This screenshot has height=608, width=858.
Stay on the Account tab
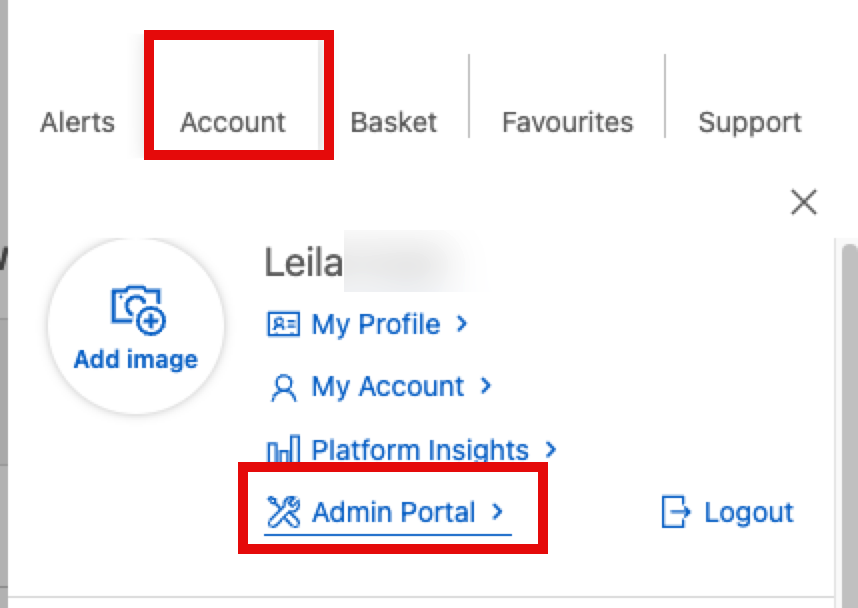pos(232,122)
